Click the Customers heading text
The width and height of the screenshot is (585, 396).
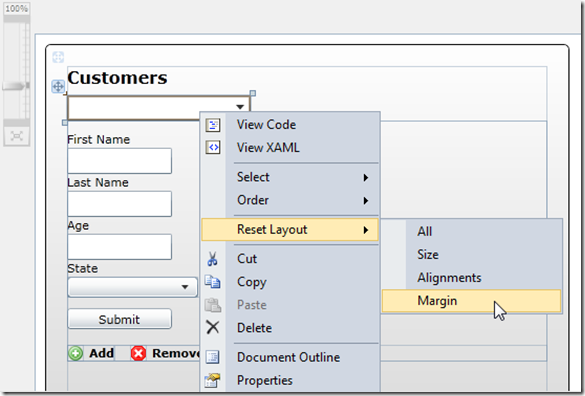click(x=117, y=78)
